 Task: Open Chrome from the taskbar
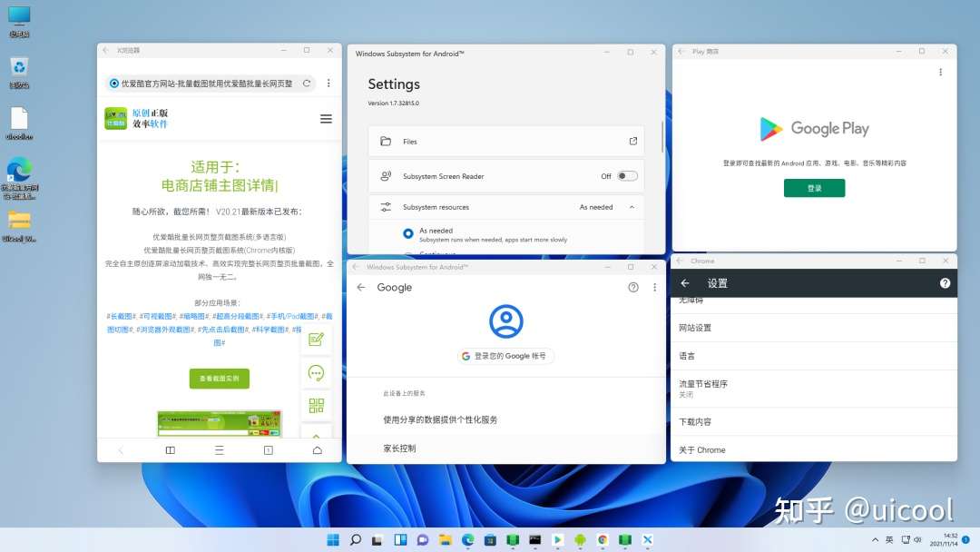pos(603,539)
